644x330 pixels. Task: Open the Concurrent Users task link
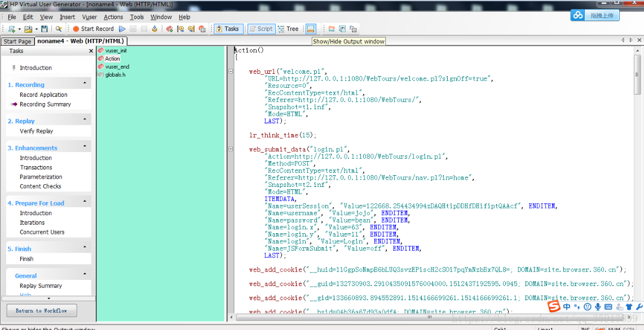pyautogui.click(x=42, y=232)
